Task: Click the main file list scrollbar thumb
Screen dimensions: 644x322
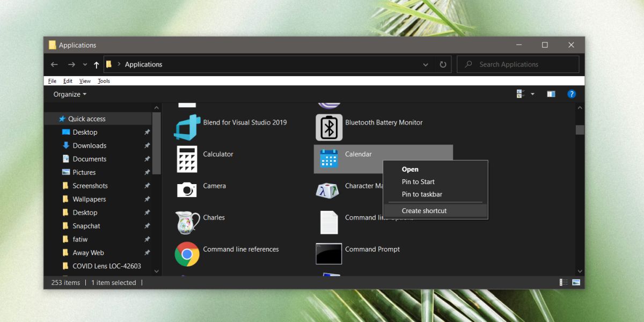Action: (580, 129)
